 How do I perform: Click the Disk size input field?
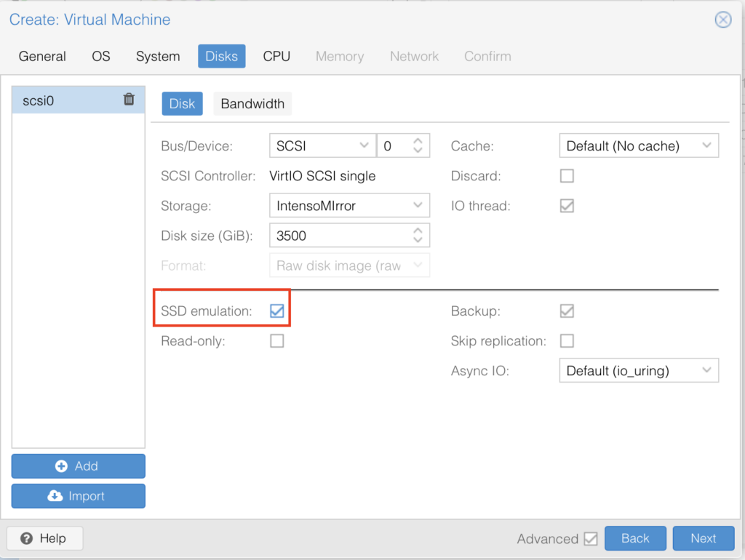338,236
